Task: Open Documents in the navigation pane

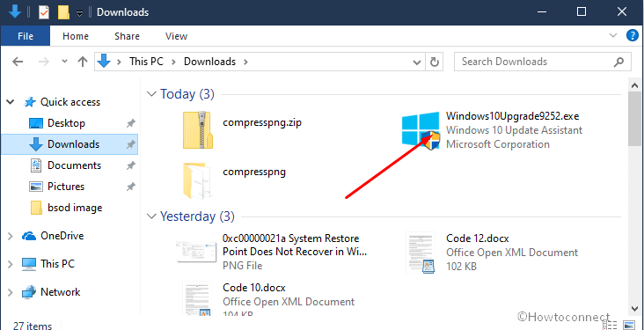Action: point(74,165)
